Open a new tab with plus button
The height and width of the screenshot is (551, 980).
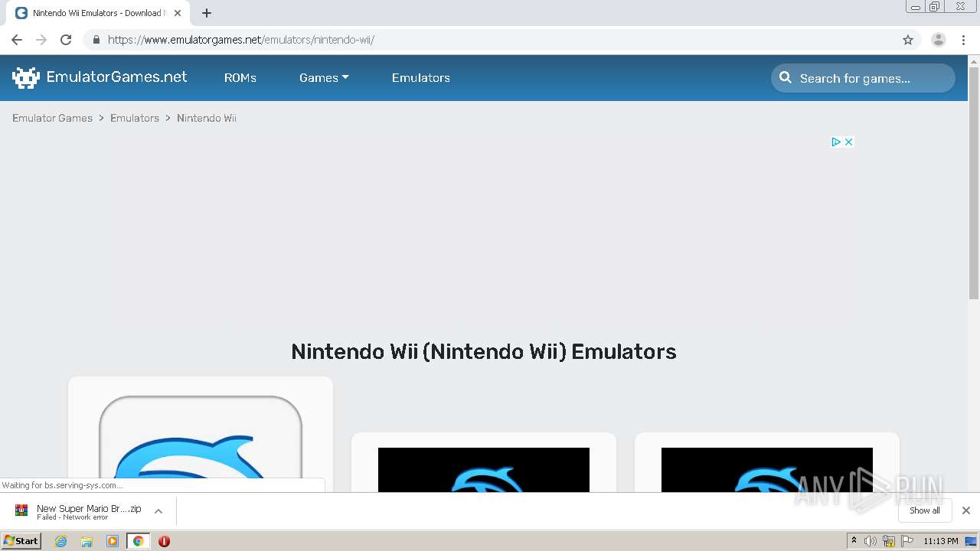pos(207,13)
